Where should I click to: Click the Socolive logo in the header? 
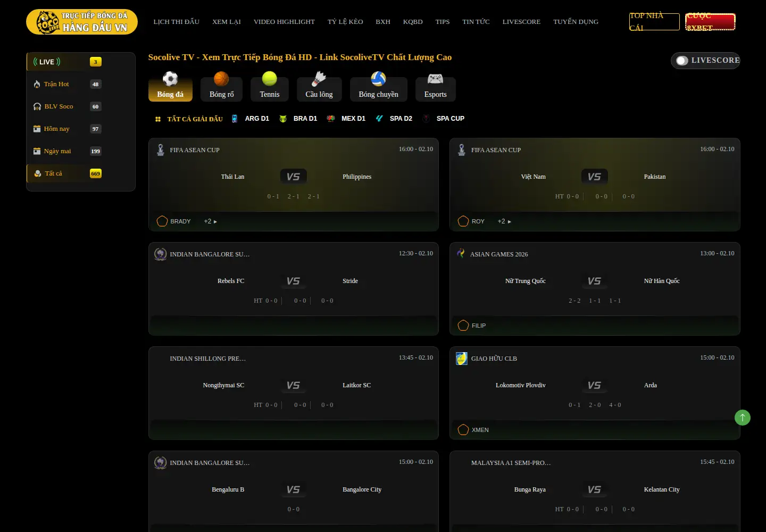point(82,22)
